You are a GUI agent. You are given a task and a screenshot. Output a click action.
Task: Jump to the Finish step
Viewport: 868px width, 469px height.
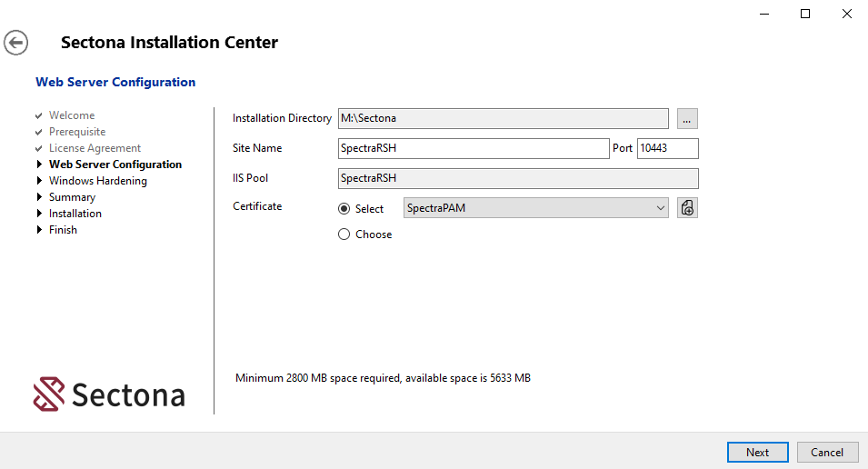click(x=63, y=230)
